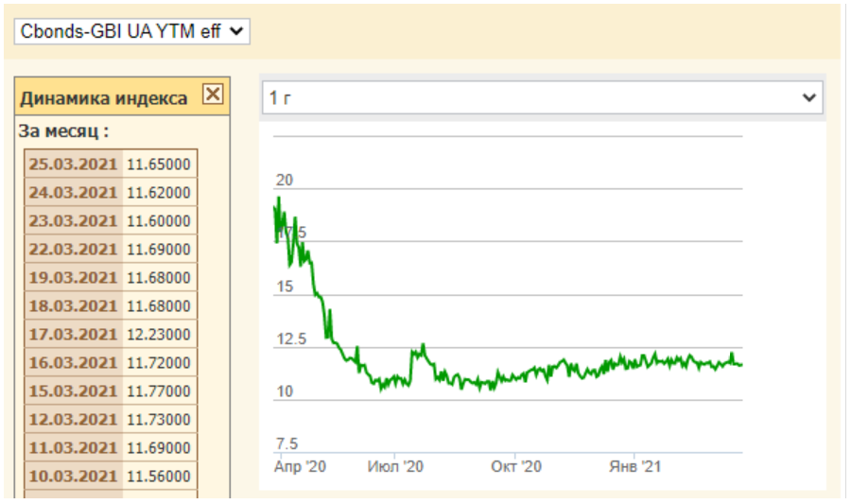Click the 11.60000 value cell
Screen dimensions: 851x504
pyautogui.click(x=159, y=221)
